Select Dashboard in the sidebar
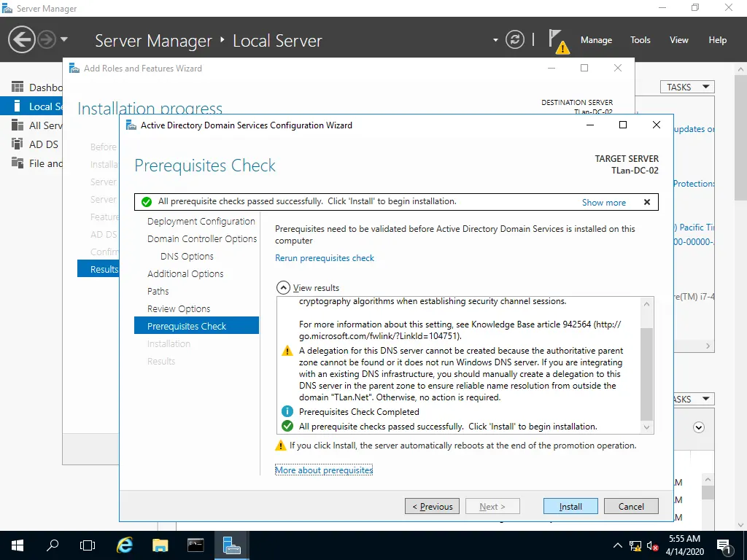Screen dimensions: 747x560 [x=31, y=87]
